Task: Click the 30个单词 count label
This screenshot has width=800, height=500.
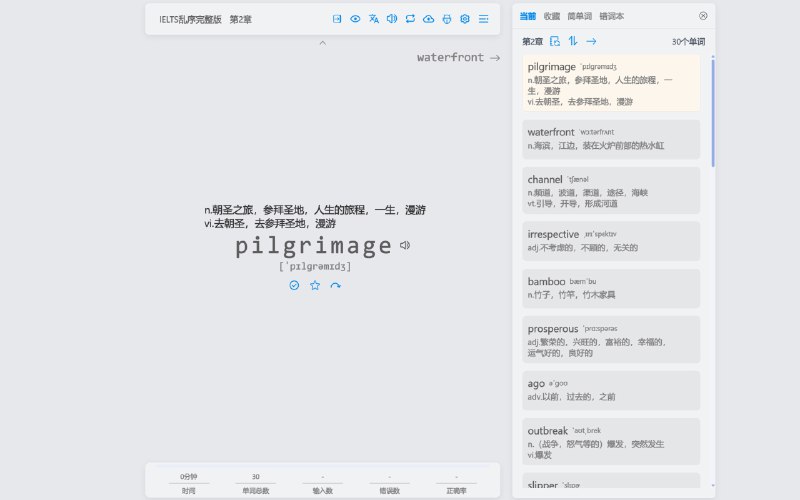Action: 688,42
